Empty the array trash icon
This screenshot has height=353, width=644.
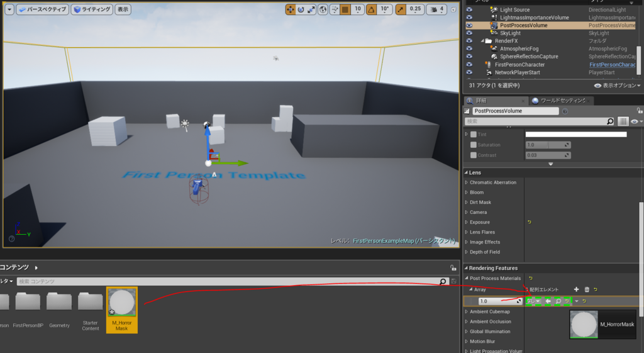(x=587, y=289)
